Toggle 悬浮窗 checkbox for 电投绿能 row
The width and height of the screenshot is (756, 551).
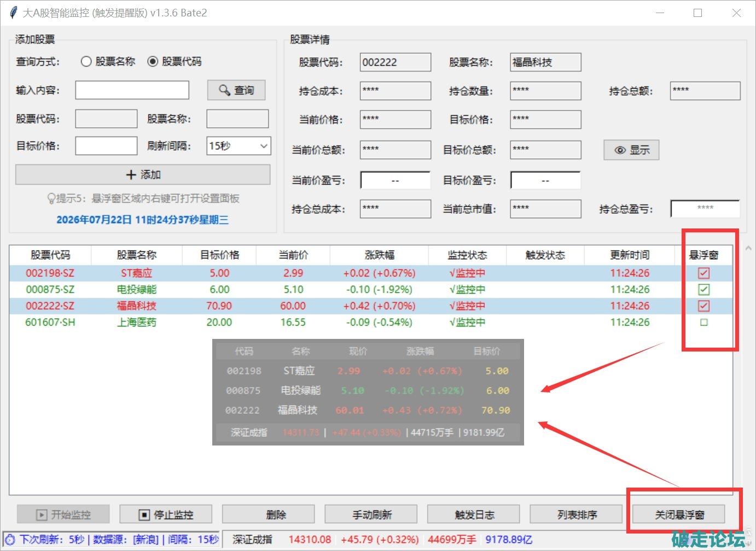[x=704, y=290]
